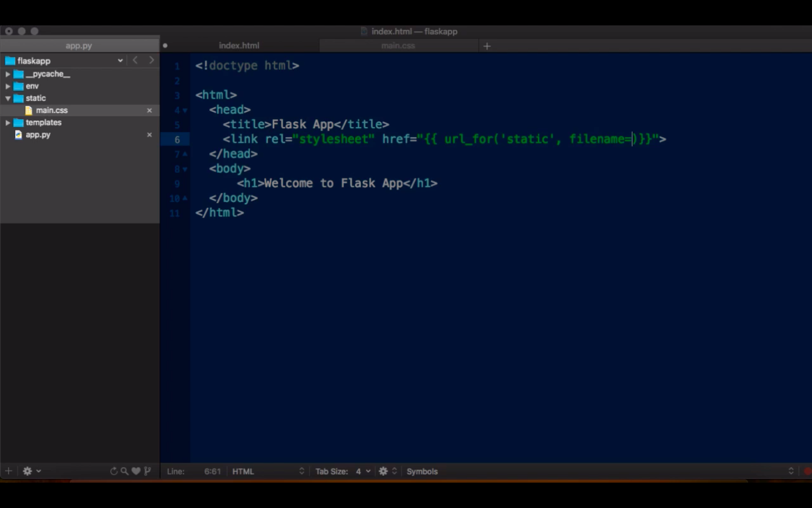Expand the __pycache__ folder
Screen dimensions: 812x508
(x=8, y=74)
